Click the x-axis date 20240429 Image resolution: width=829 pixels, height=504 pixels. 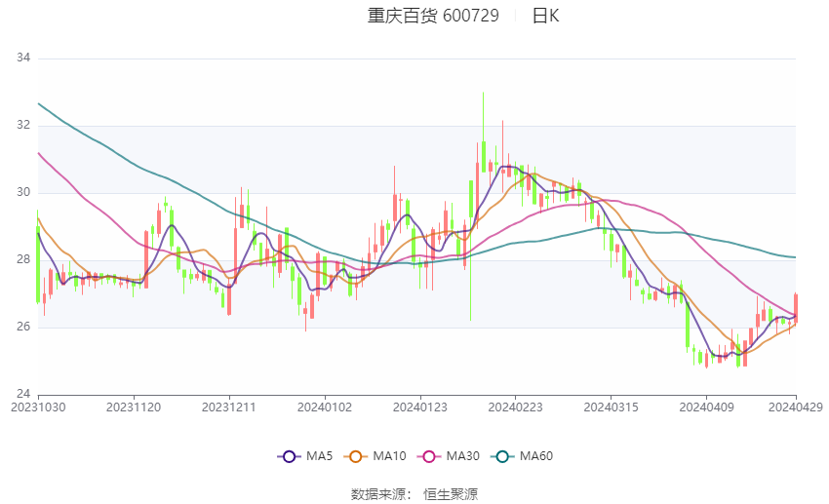click(x=796, y=407)
